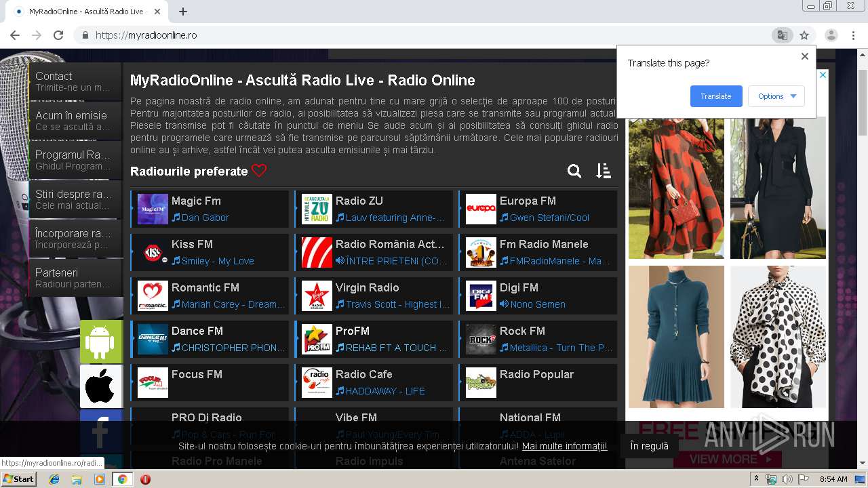Open the Android app green icon

pos(101,342)
